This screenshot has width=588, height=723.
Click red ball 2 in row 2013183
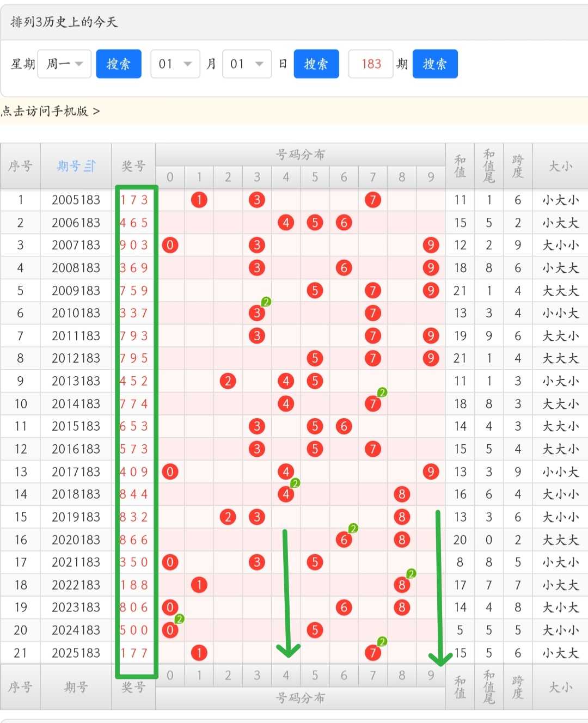(x=228, y=381)
